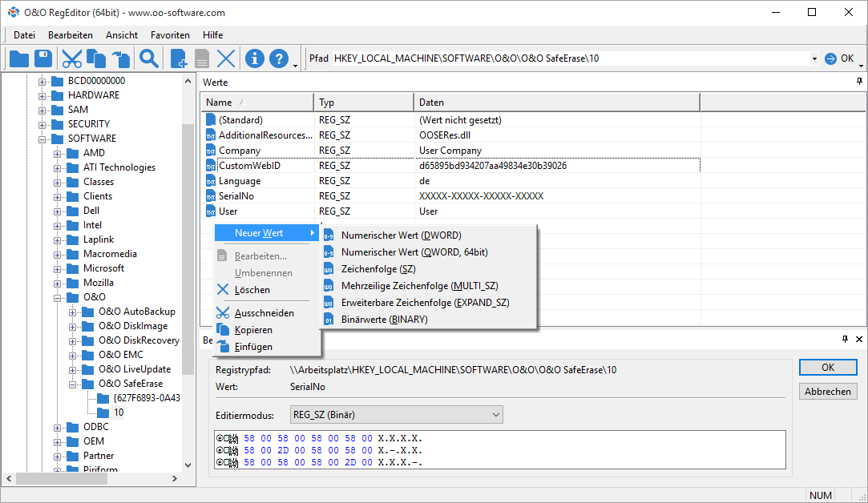Select the AdditionalResources value row
The image size is (868, 503).
(452, 135)
